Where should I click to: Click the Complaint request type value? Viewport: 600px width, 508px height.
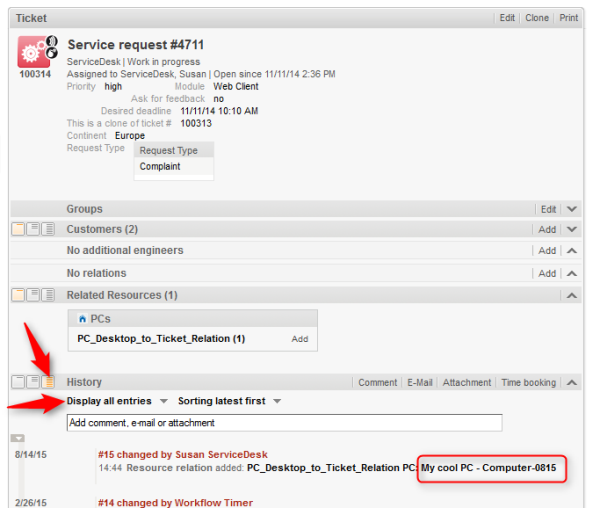click(160, 166)
